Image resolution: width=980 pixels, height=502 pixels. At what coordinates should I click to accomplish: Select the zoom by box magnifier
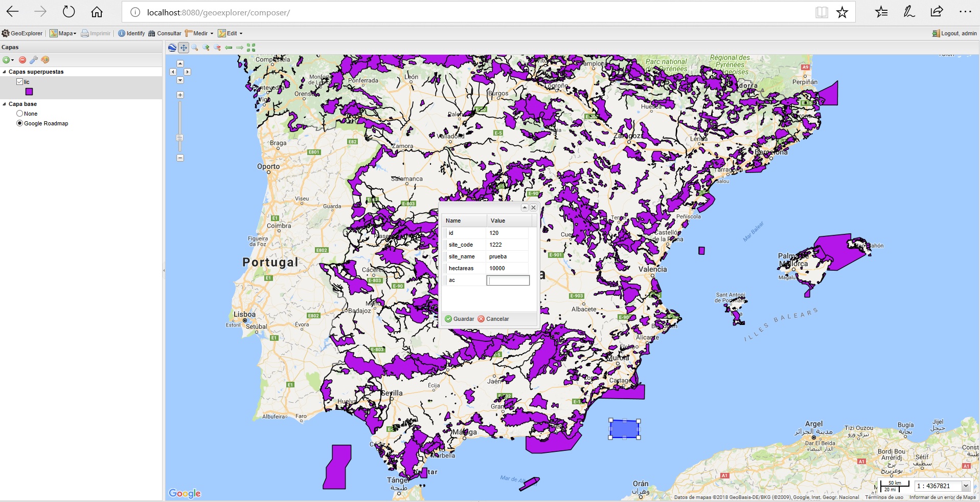(x=195, y=48)
